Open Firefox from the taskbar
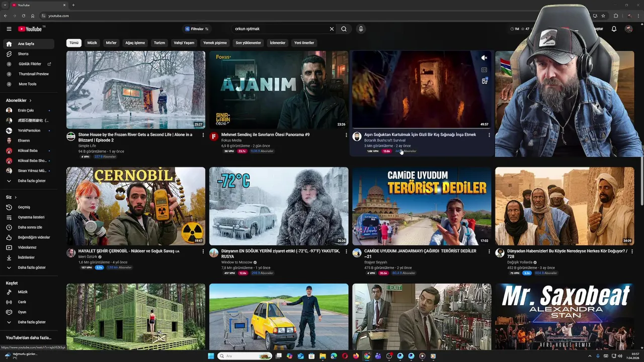 [x=356, y=356]
